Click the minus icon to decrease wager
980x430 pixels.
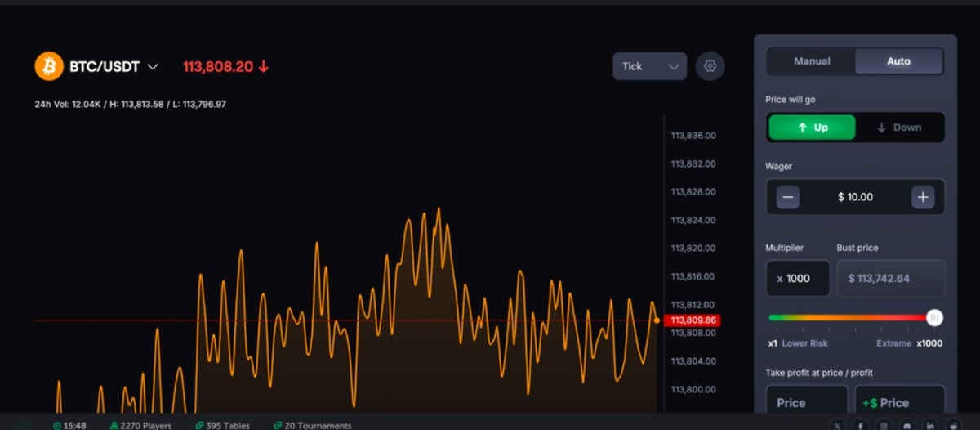coord(787,197)
